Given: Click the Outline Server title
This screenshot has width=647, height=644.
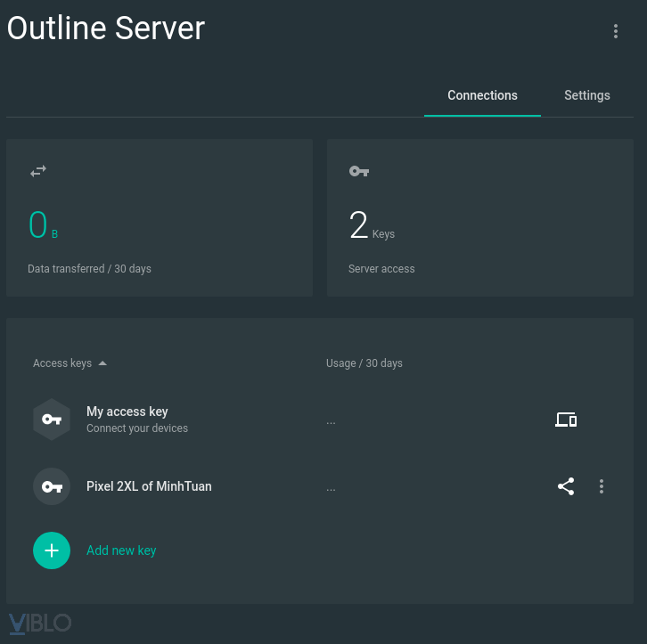Looking at the screenshot, I should (x=106, y=29).
